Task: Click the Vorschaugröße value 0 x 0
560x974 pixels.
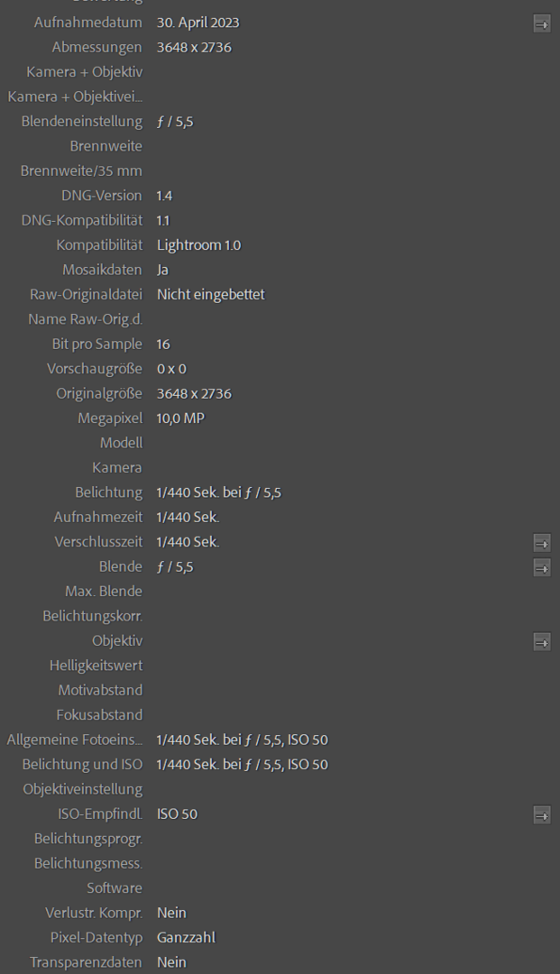Action: (x=171, y=369)
